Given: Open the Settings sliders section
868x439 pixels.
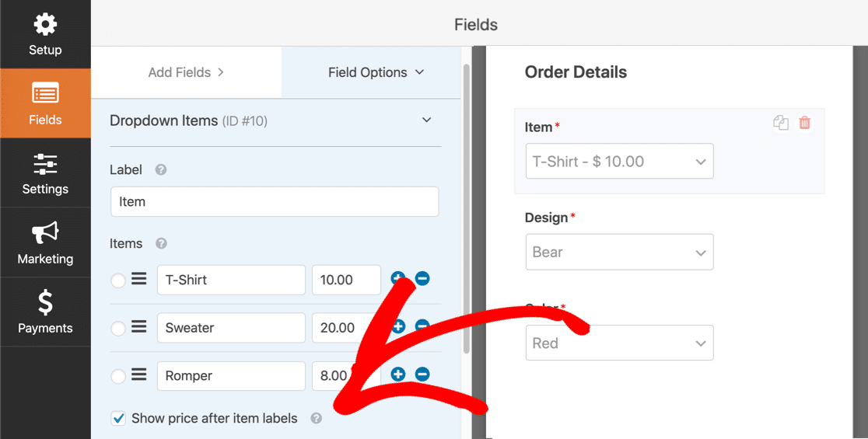Looking at the screenshot, I should pyautogui.click(x=45, y=172).
